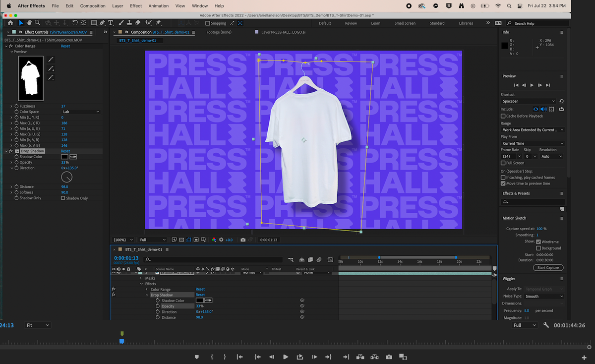Select the Zoom magnifier tool
The image size is (595, 364).
pyautogui.click(x=38, y=23)
